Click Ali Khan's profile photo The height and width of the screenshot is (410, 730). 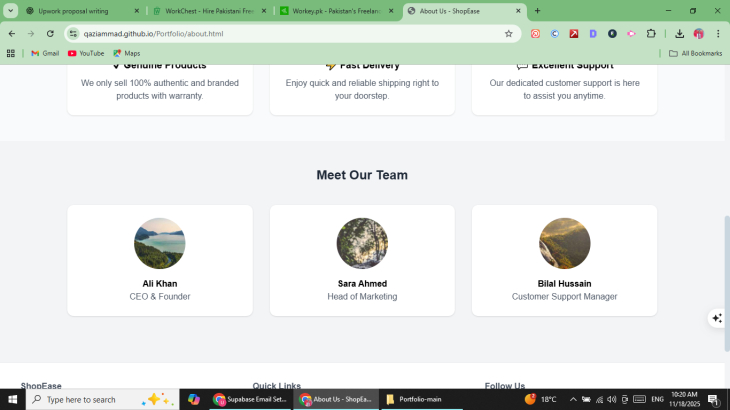coord(160,243)
